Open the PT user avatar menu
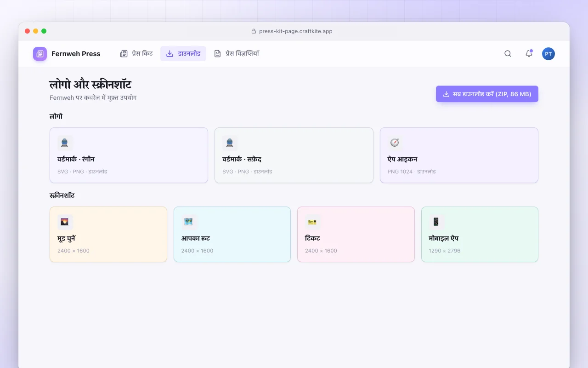The height and width of the screenshot is (368, 588). point(548,54)
